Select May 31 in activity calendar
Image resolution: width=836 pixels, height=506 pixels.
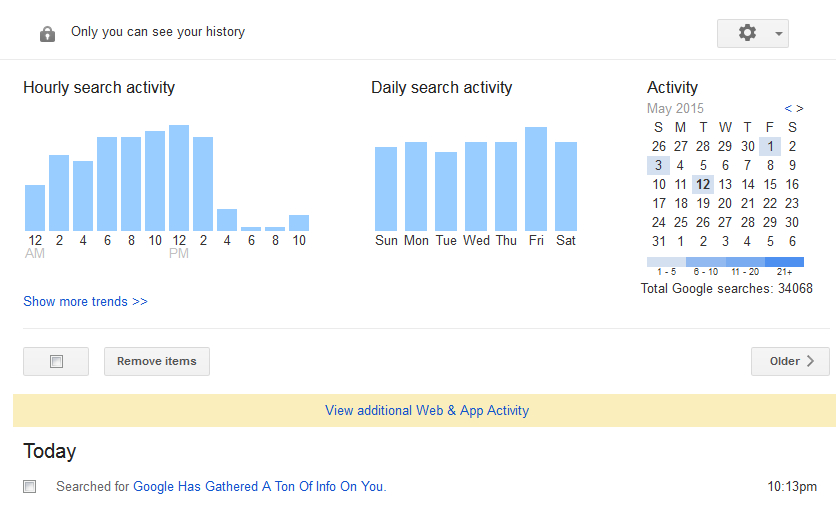(x=658, y=241)
